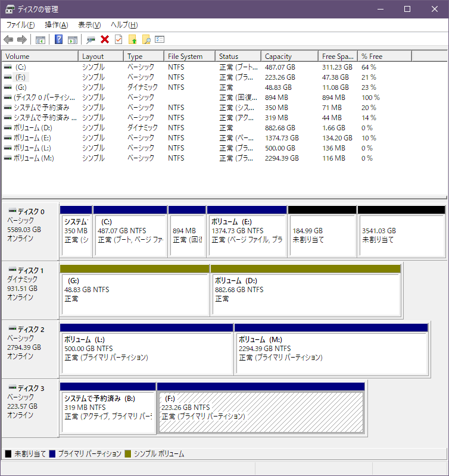Screen dimensions: 449x476
Task: Select the 894 MB recovery partition block
Action: coord(187,231)
